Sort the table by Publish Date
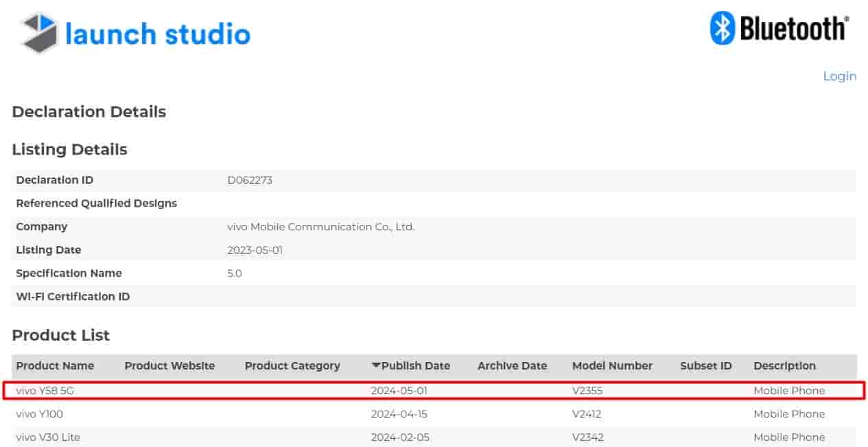 point(410,365)
